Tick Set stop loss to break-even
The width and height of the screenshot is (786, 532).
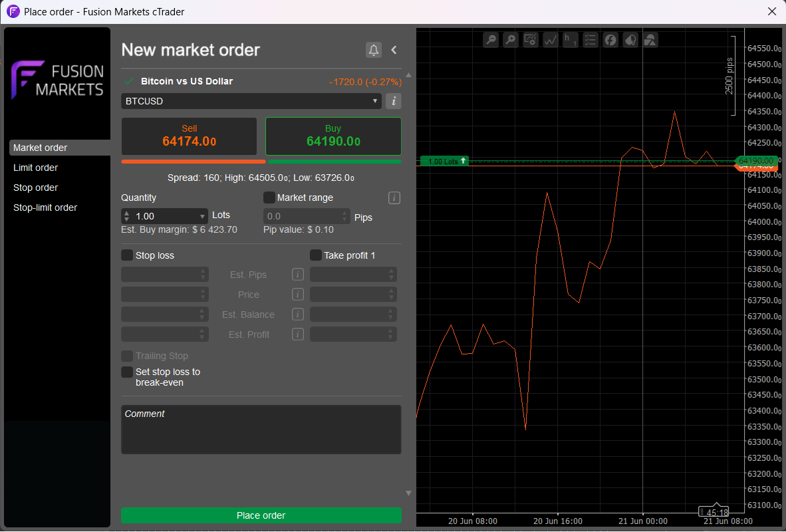click(127, 372)
